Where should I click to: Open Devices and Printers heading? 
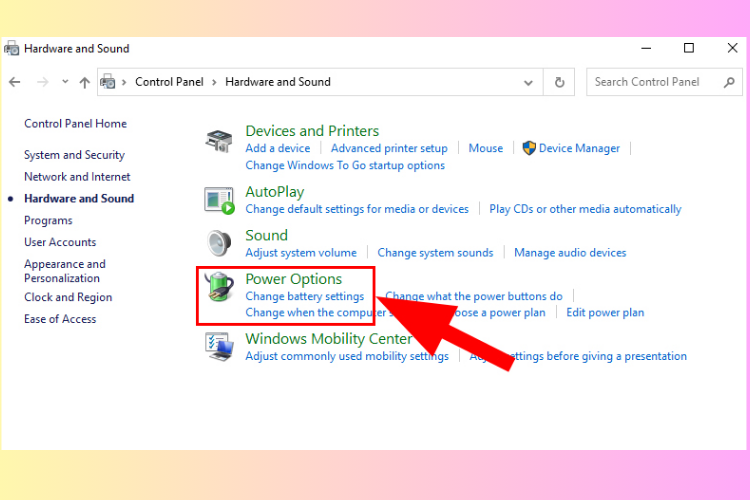coord(312,131)
